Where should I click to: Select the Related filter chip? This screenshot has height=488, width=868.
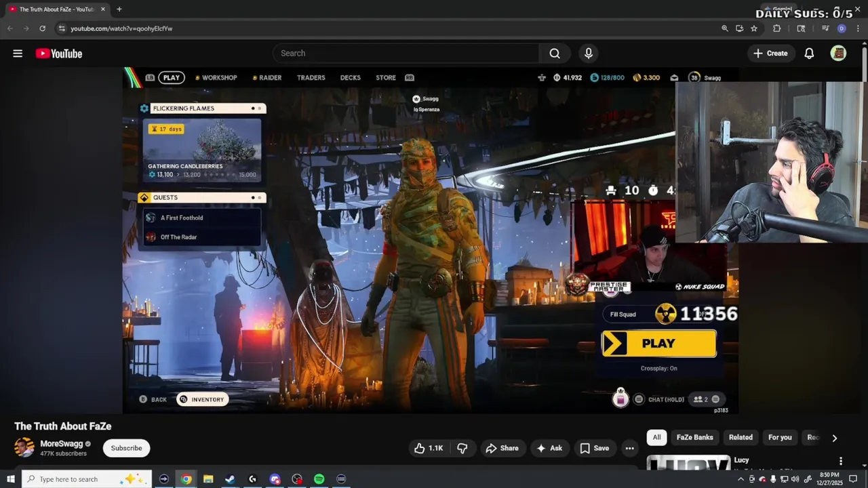click(741, 438)
